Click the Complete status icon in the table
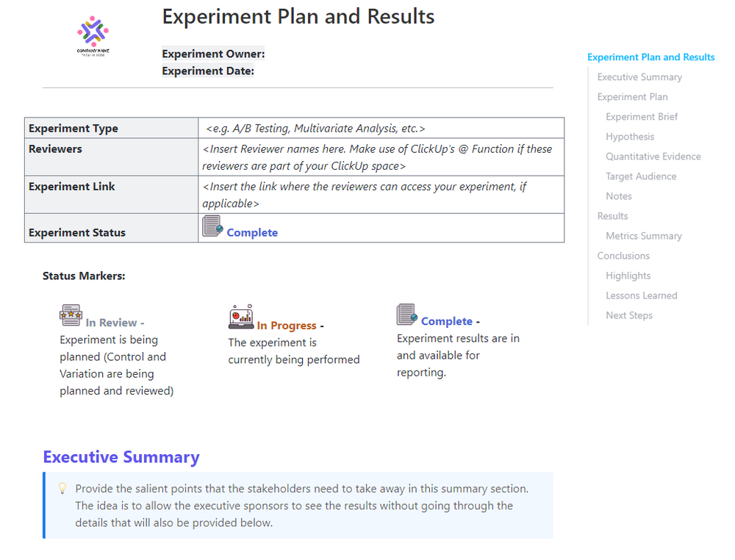Image resolution: width=735 pixels, height=560 pixels. (210, 227)
